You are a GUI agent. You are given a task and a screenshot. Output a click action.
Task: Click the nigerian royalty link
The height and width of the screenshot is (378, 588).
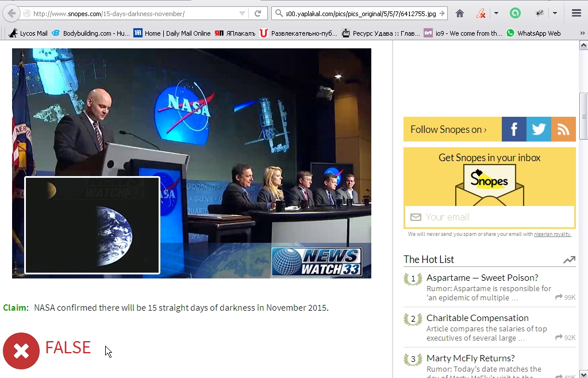tap(552, 234)
